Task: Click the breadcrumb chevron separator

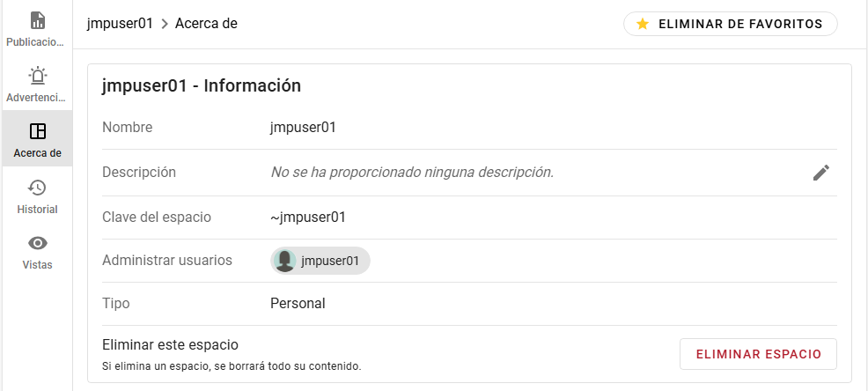Action: click(165, 24)
